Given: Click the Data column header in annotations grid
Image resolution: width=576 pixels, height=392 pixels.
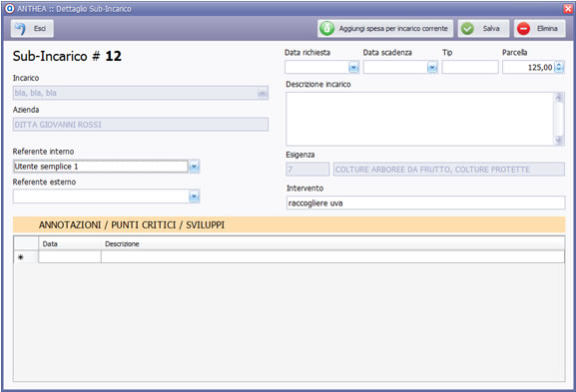Looking at the screenshot, I should click(x=70, y=243).
